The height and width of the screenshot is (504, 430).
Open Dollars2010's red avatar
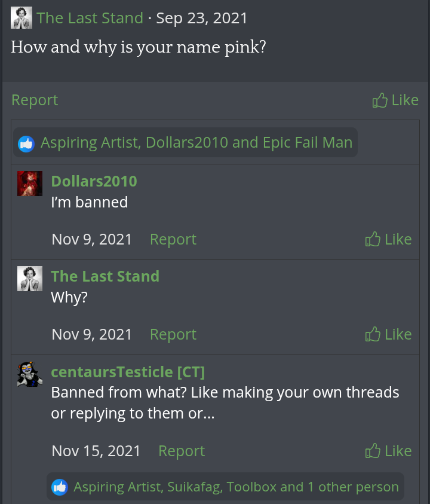point(30,184)
